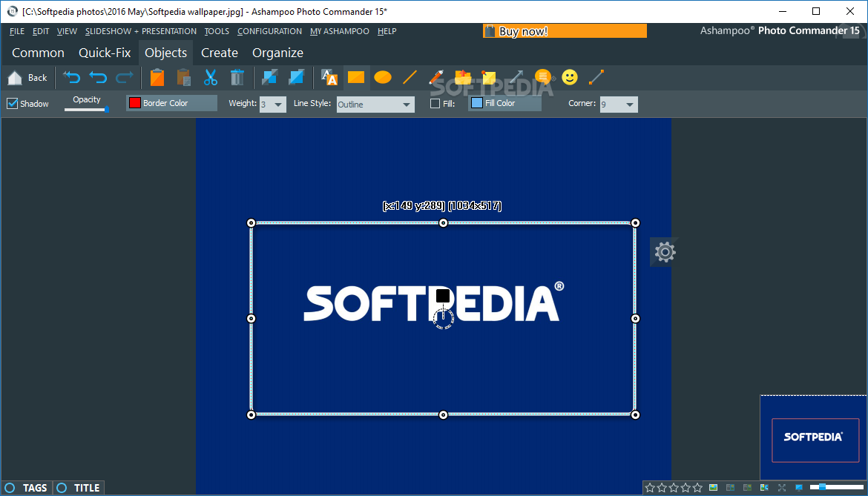Switch to the Common tab
Viewport: 868px width, 496px height.
[x=38, y=53]
